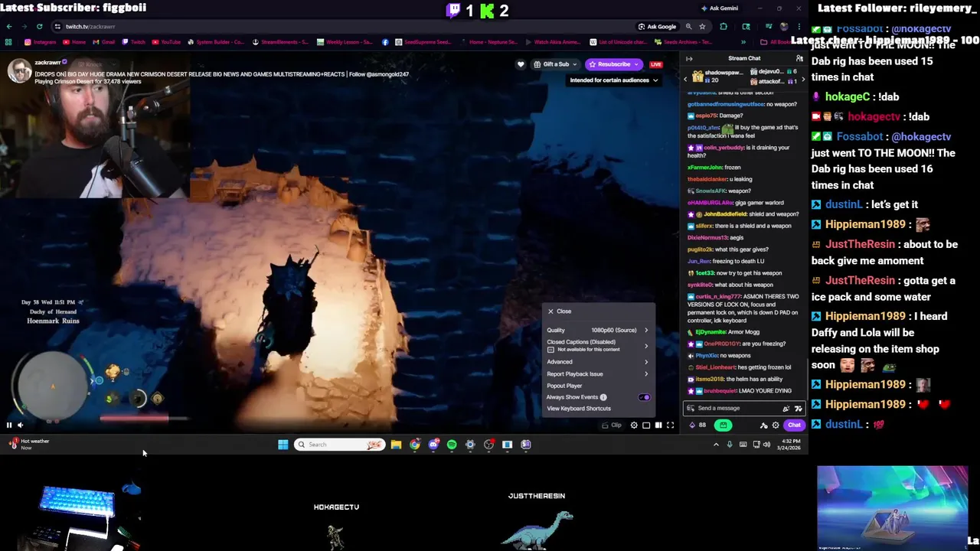Open the Advanced settings submenu

[598, 362]
